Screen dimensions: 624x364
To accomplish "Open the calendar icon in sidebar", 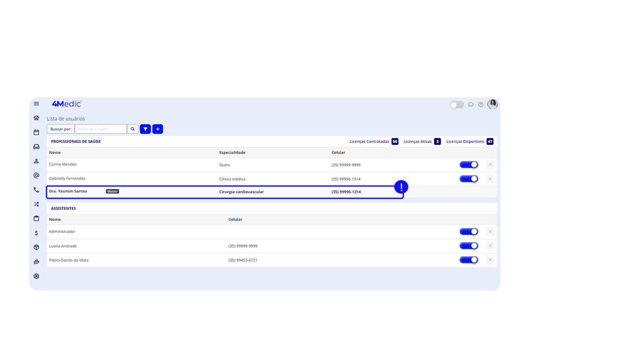I will [x=37, y=132].
